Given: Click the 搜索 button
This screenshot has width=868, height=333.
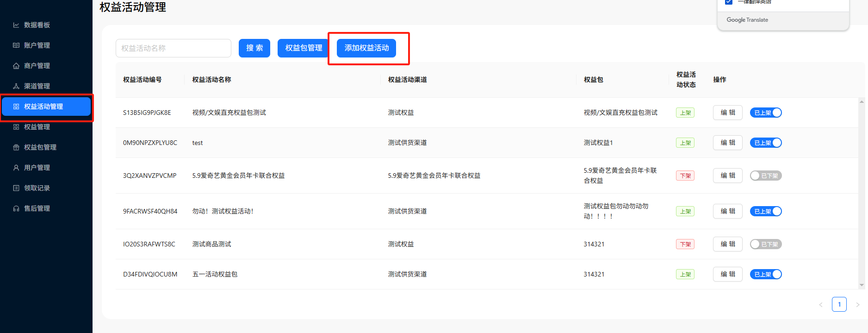Looking at the screenshot, I should click(x=254, y=48).
